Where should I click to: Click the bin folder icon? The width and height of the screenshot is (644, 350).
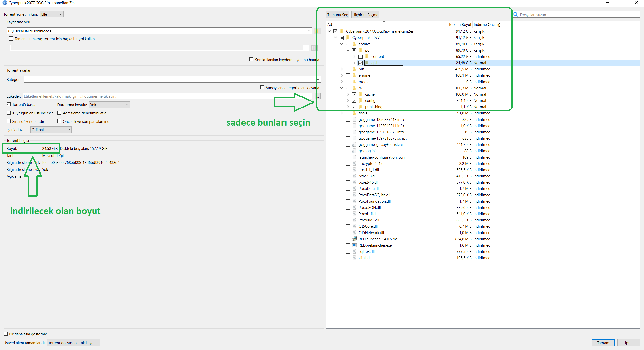[354, 69]
